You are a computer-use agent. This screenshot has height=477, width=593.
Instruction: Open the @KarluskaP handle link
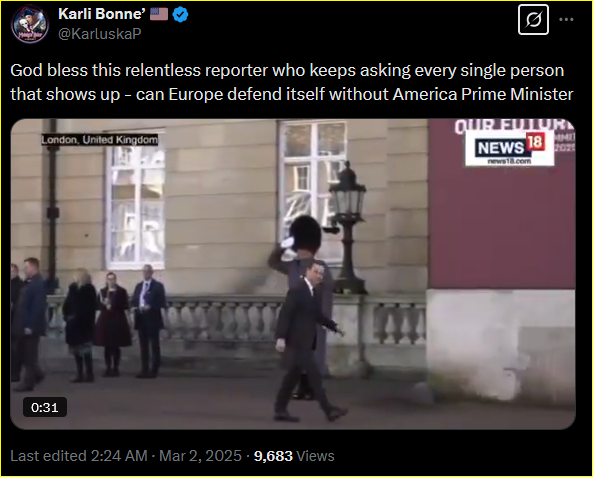100,34
